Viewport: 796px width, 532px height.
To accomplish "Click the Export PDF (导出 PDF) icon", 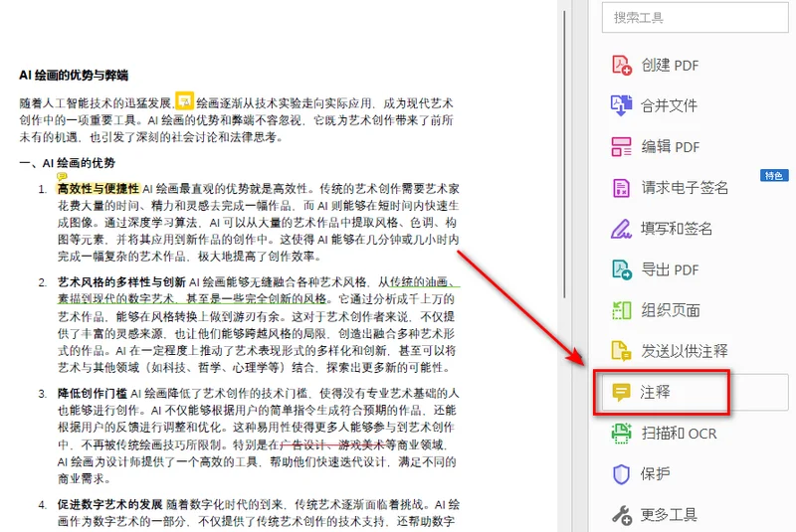I will 621,269.
